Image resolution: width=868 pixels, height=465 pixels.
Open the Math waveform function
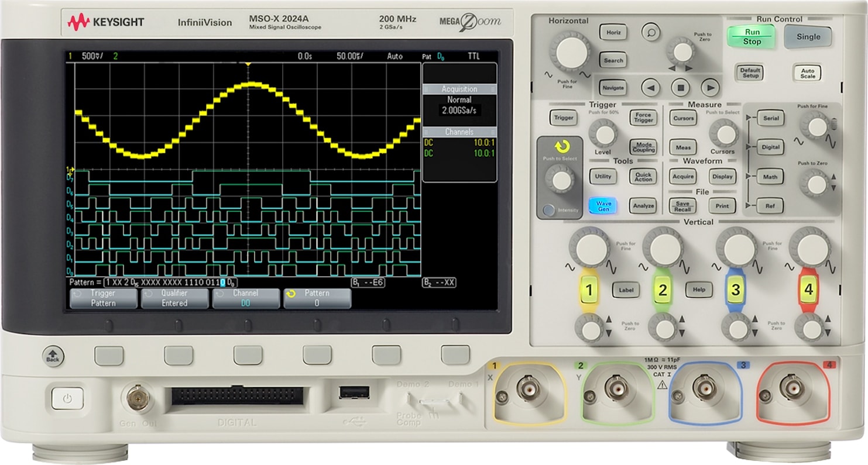click(x=769, y=177)
